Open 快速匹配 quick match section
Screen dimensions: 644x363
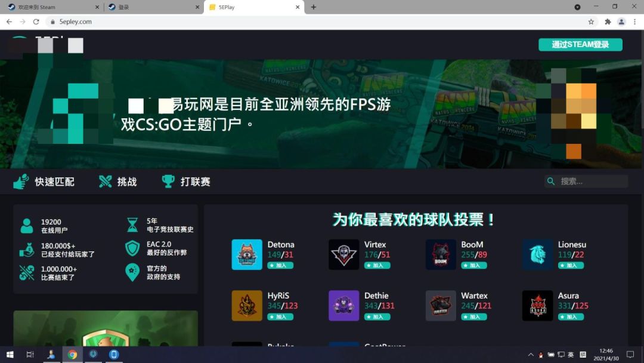[x=54, y=181]
